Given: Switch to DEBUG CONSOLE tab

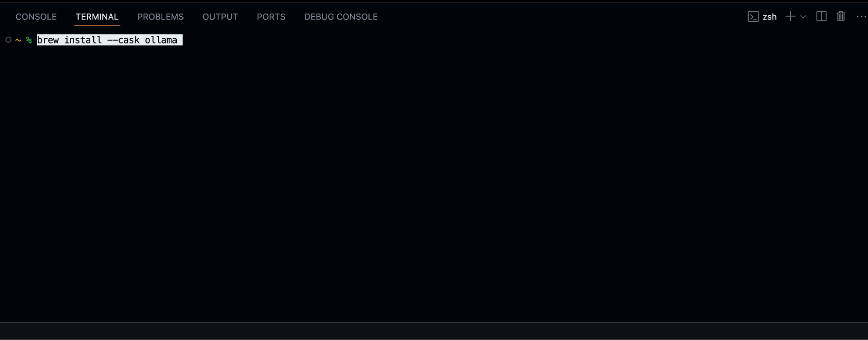Looking at the screenshot, I should pos(341,17).
